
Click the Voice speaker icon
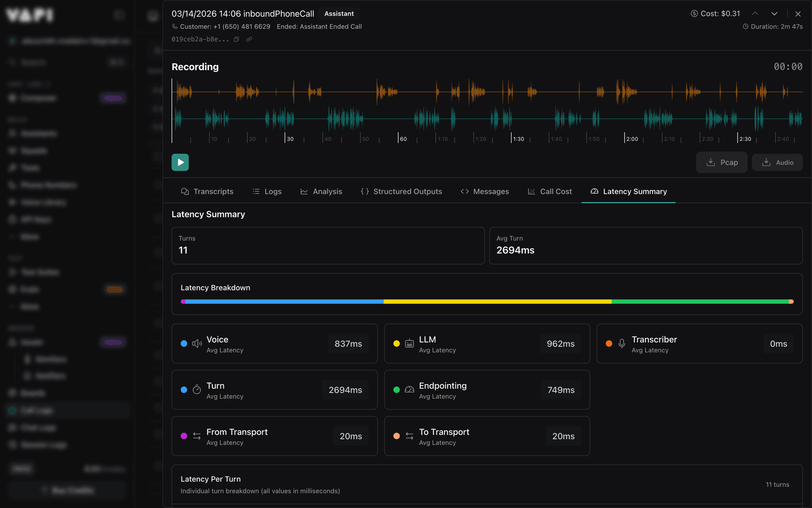coord(197,343)
